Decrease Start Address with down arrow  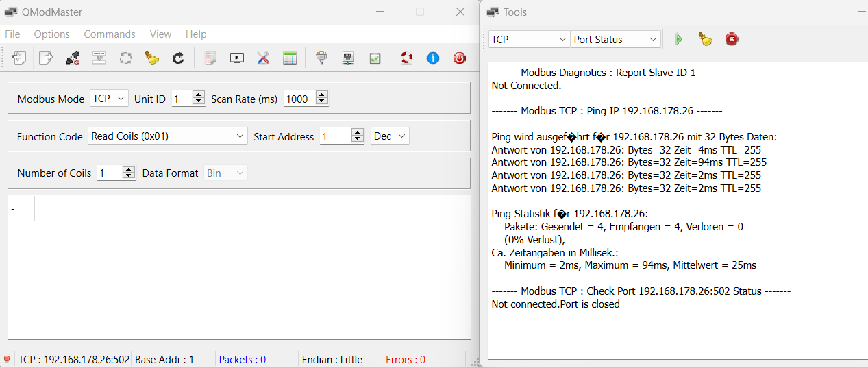click(x=357, y=140)
